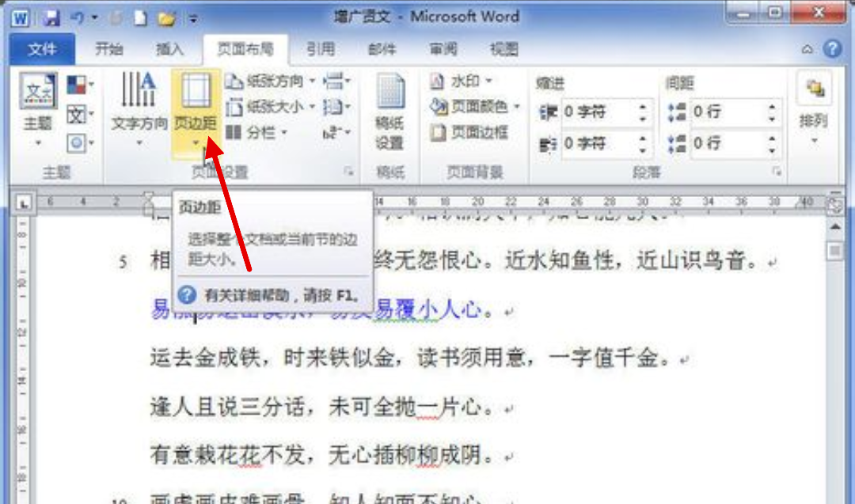Open 文字方向 (Text Direction) menu
855x504 pixels.
coord(139,109)
